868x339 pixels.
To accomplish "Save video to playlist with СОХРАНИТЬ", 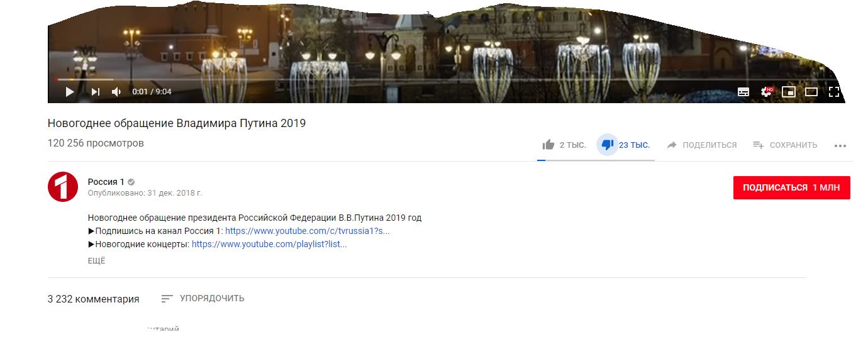I will tap(785, 145).
